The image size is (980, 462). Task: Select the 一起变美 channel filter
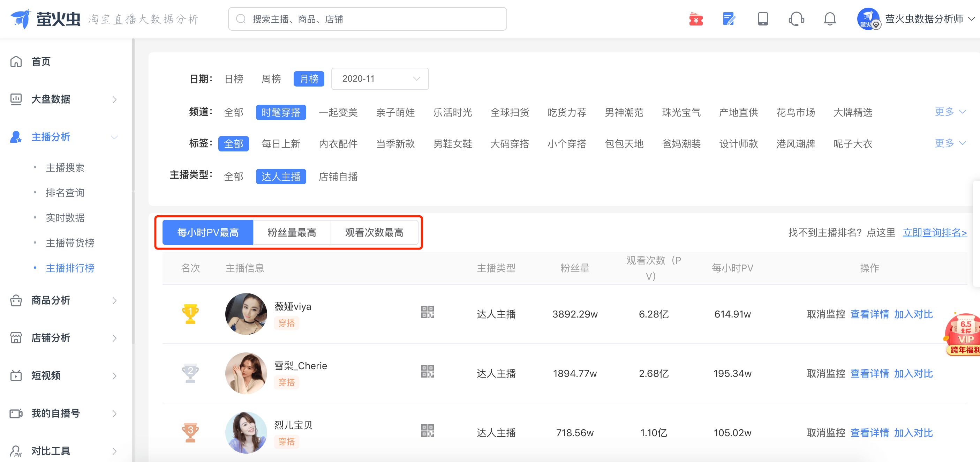coord(338,112)
